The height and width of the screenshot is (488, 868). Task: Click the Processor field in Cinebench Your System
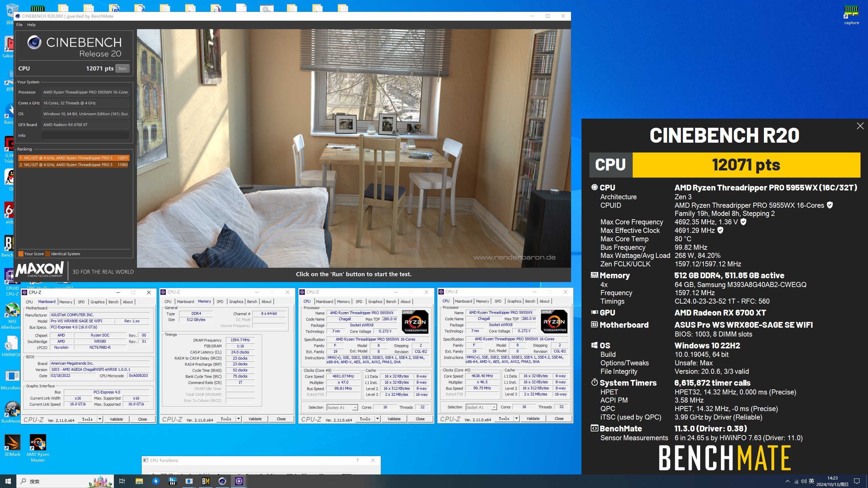click(85, 92)
